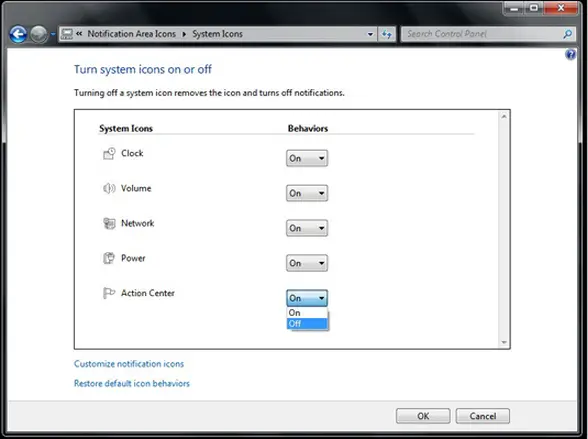Open Customize notification icons link

129,364
